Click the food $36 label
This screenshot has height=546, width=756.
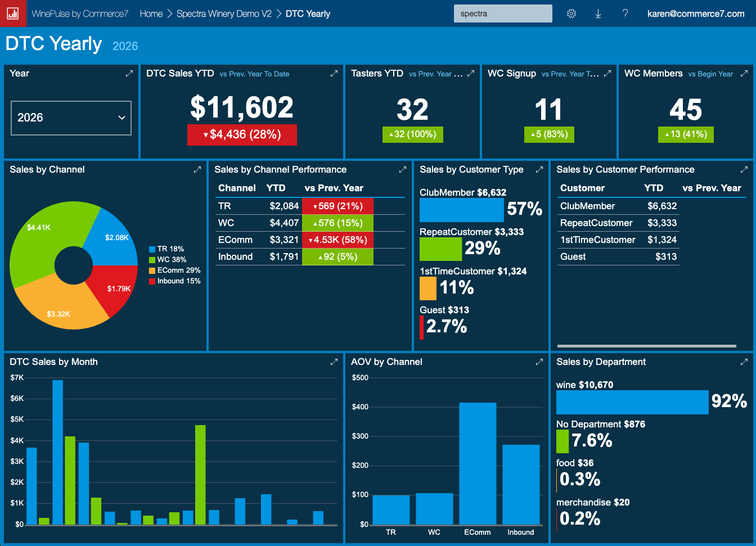[x=575, y=463]
